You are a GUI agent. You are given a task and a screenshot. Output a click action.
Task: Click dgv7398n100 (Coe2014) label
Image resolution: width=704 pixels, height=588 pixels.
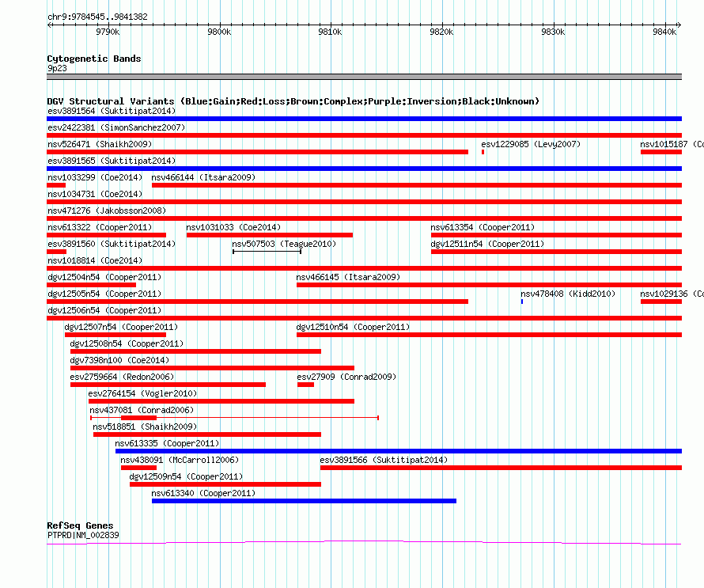pos(119,360)
